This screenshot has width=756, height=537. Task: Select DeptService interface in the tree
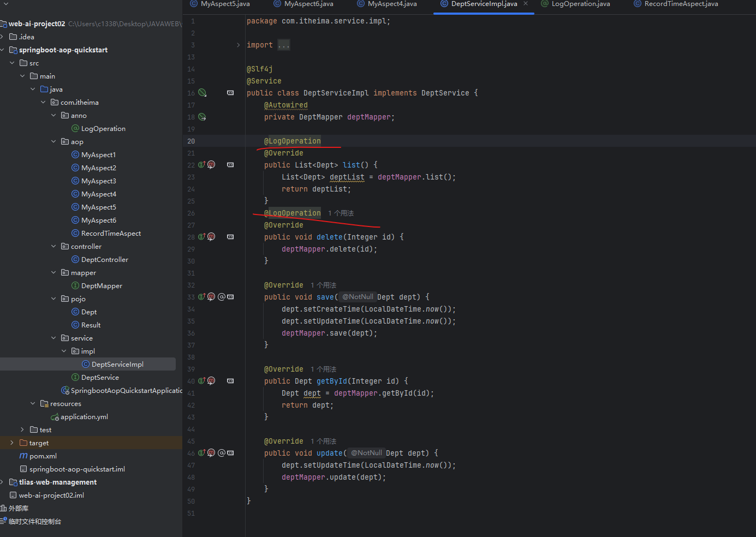[95, 378]
